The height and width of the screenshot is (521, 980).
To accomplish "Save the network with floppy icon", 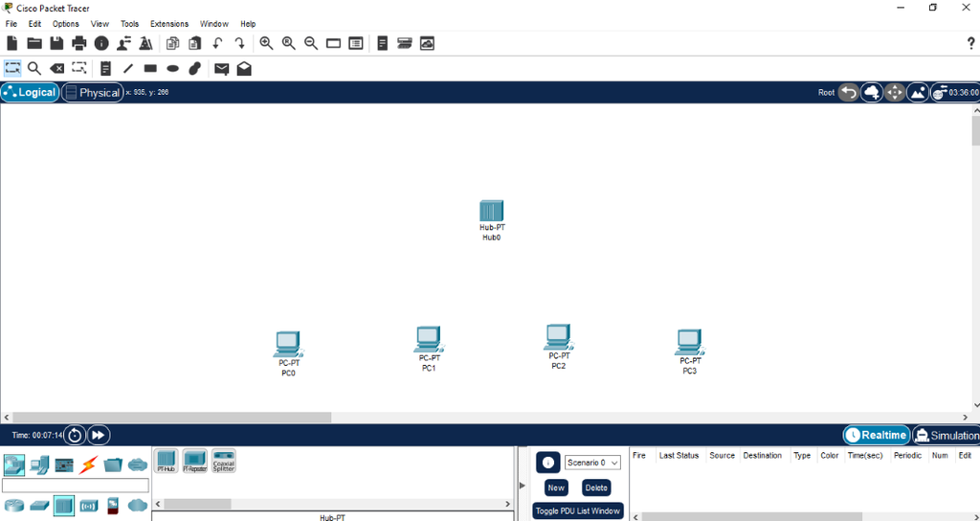I will click(x=56, y=43).
